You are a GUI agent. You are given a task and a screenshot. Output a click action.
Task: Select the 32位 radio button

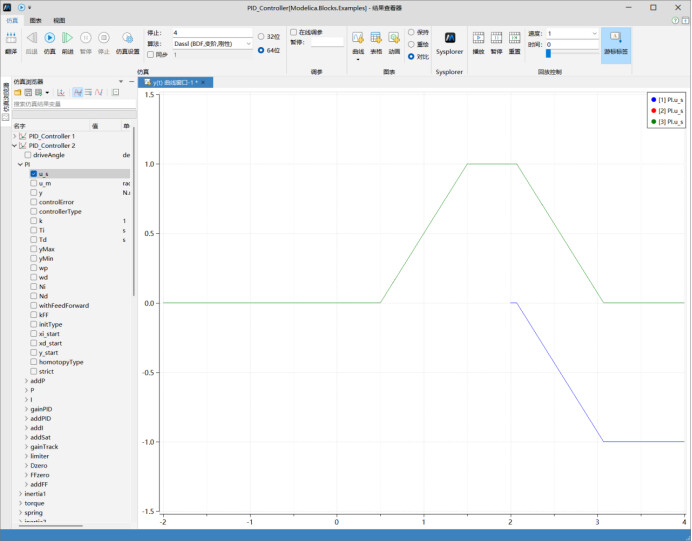click(x=261, y=37)
